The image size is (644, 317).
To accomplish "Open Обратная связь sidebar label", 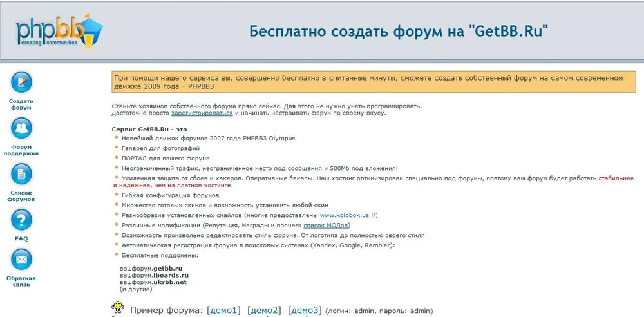I will pos(21,282).
